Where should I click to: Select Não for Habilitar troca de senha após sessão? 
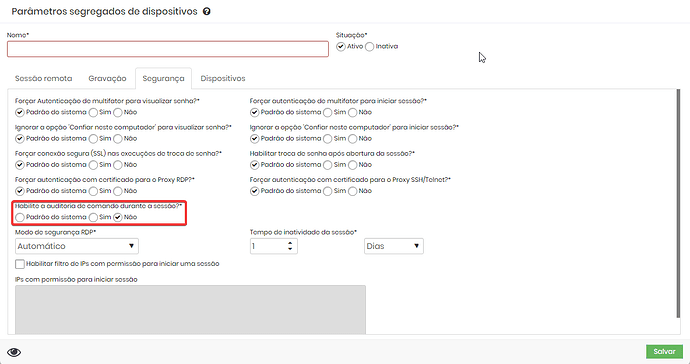click(x=352, y=165)
